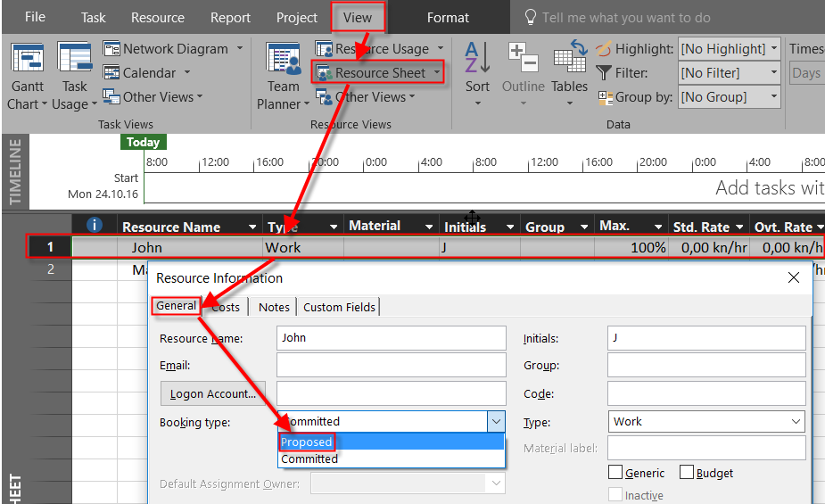This screenshot has width=825, height=504.
Task: Close the Resource Information dialog
Action: [x=794, y=278]
